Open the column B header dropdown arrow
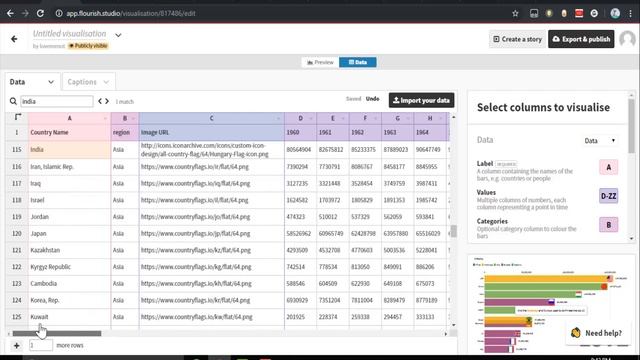The width and height of the screenshot is (640, 360). click(x=134, y=118)
